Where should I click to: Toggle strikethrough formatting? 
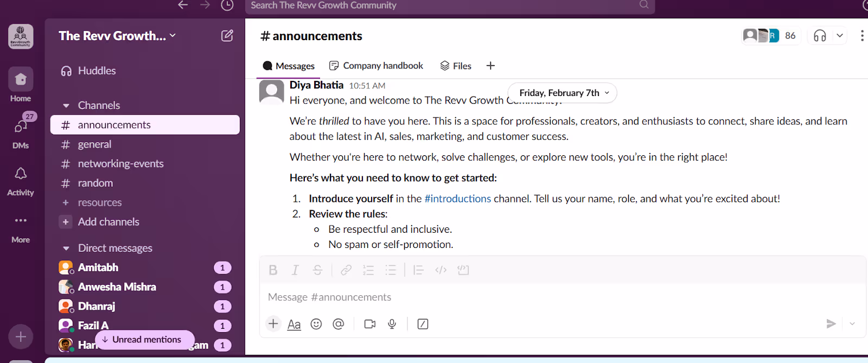coord(318,270)
